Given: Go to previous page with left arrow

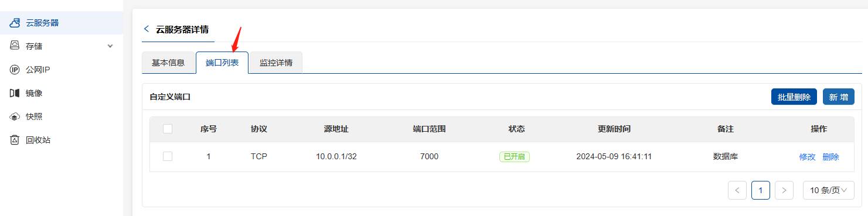Looking at the screenshot, I should click(x=737, y=190).
